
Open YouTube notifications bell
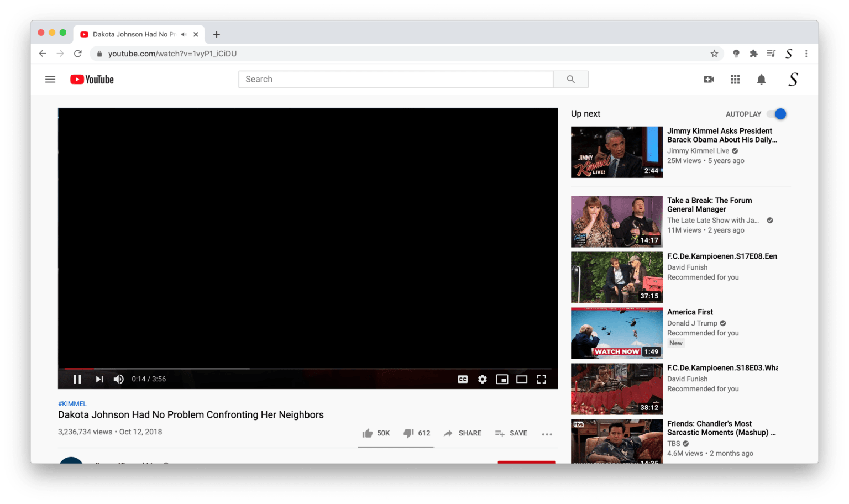click(761, 79)
